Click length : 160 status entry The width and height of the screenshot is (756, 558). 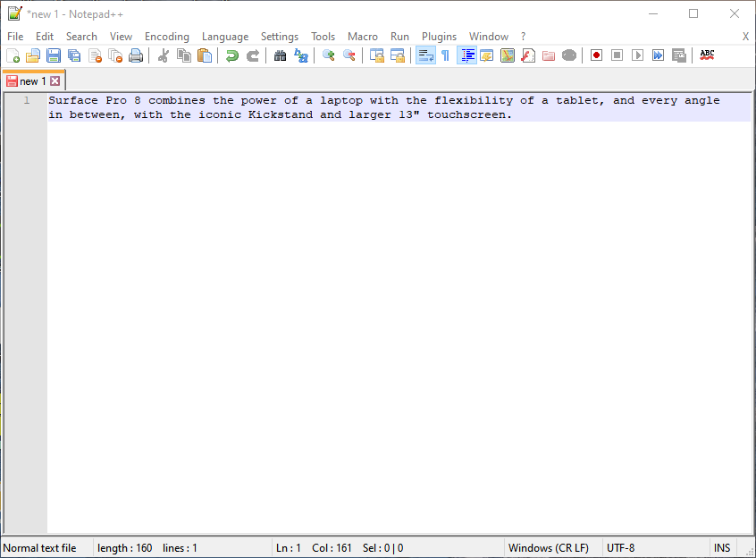click(x=124, y=548)
